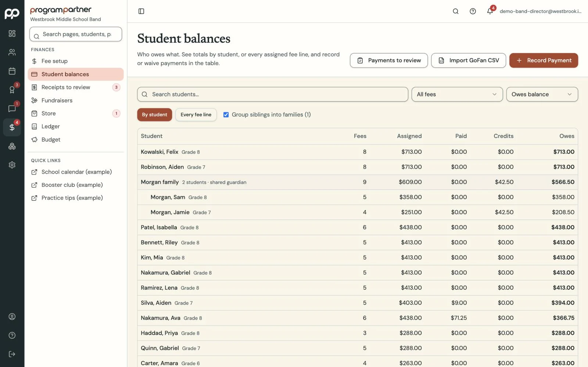Open the Store menu item
Image resolution: width=588 pixels, height=367 pixels.
[76, 113]
